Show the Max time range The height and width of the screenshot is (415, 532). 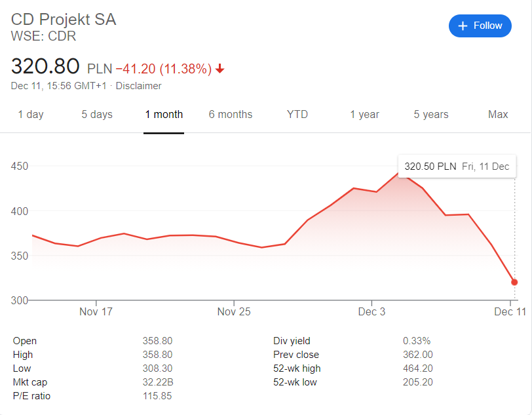point(498,114)
